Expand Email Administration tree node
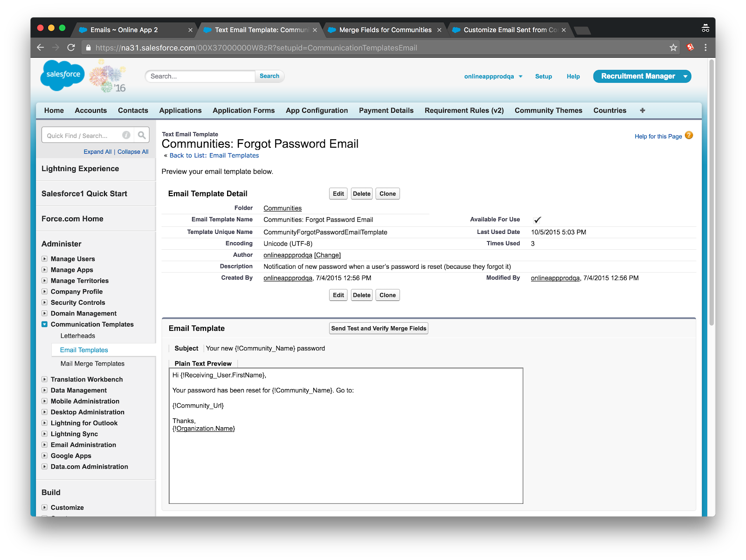The image size is (746, 560). click(44, 445)
